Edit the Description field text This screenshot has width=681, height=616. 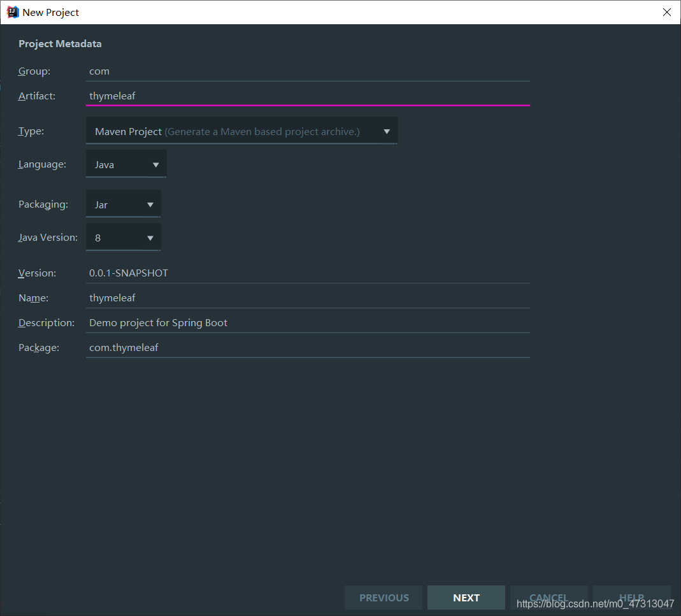308,323
